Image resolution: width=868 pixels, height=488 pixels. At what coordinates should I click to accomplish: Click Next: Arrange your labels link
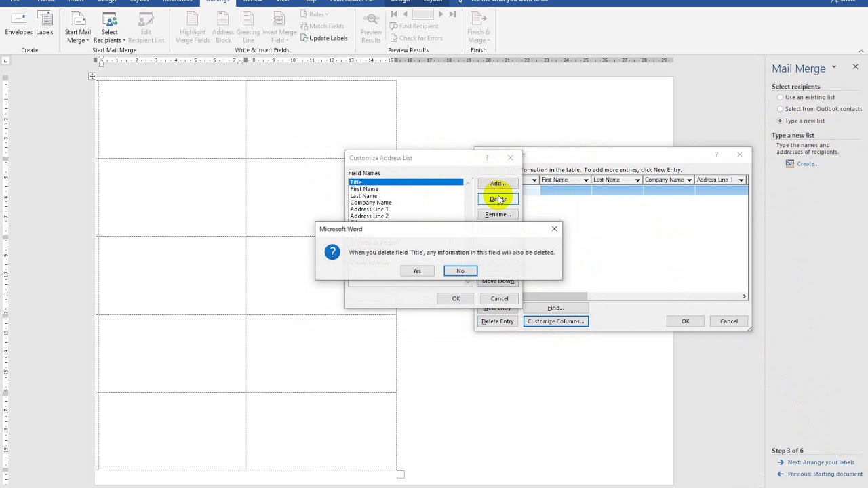coord(821,462)
